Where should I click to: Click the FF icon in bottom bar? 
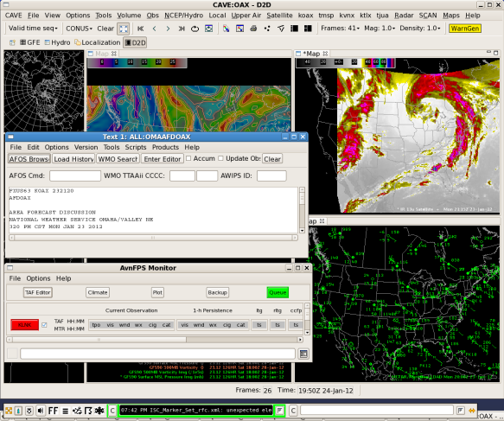click(53, 411)
